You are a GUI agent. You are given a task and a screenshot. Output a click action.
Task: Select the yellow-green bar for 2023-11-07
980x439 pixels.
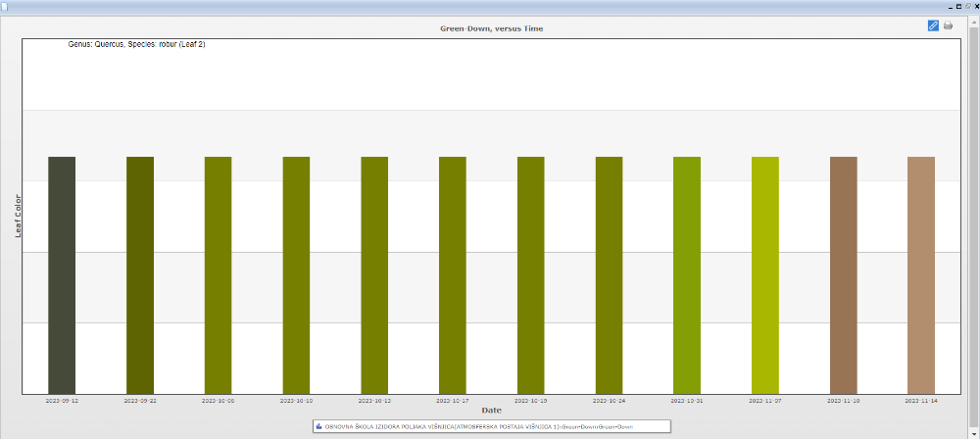point(765,274)
